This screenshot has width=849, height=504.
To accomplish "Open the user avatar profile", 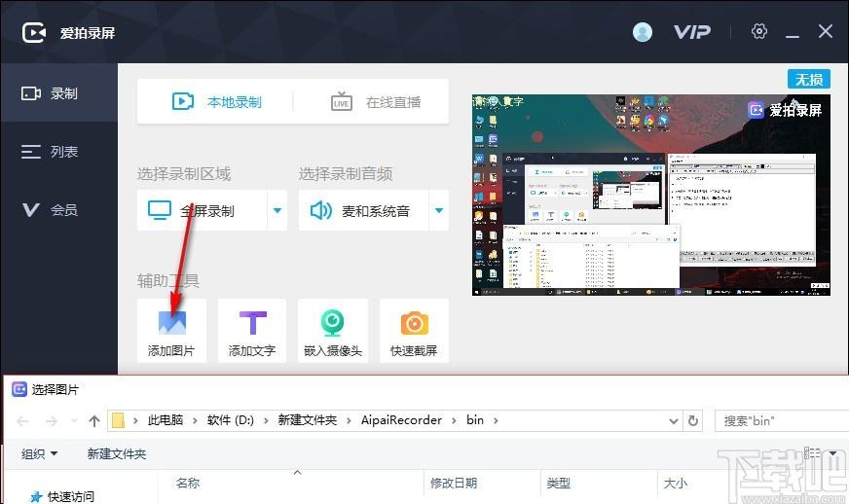I will pyautogui.click(x=643, y=32).
